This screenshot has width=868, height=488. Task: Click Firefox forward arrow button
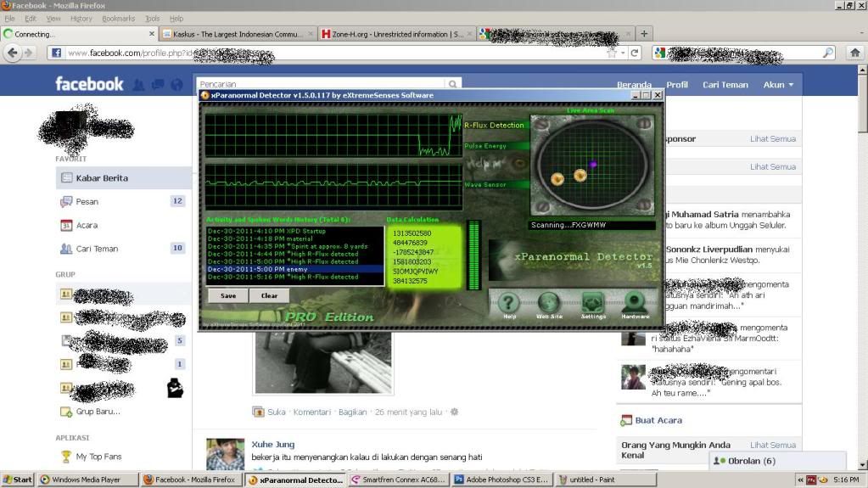click(28, 53)
